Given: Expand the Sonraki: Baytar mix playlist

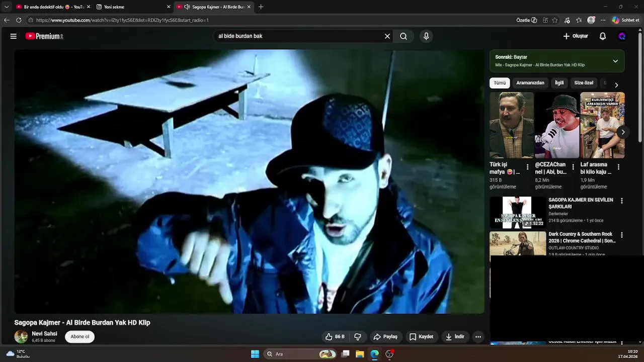Looking at the screenshot, I should (615, 61).
